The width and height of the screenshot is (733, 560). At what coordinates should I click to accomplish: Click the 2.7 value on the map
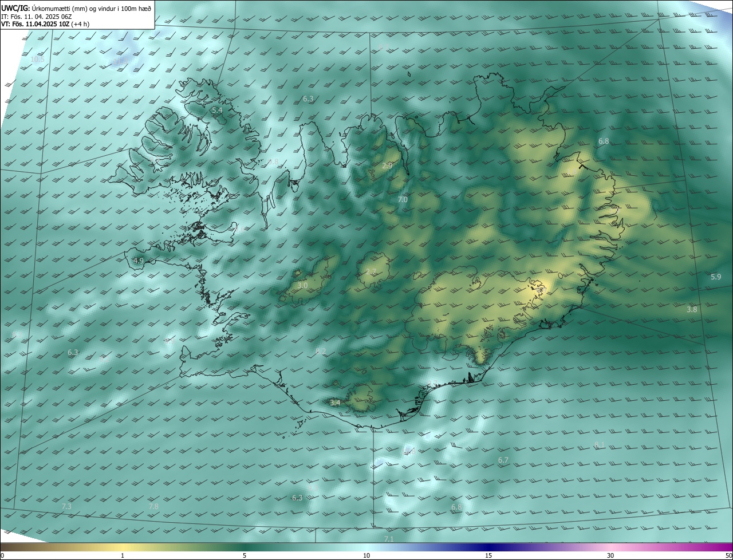(x=371, y=271)
